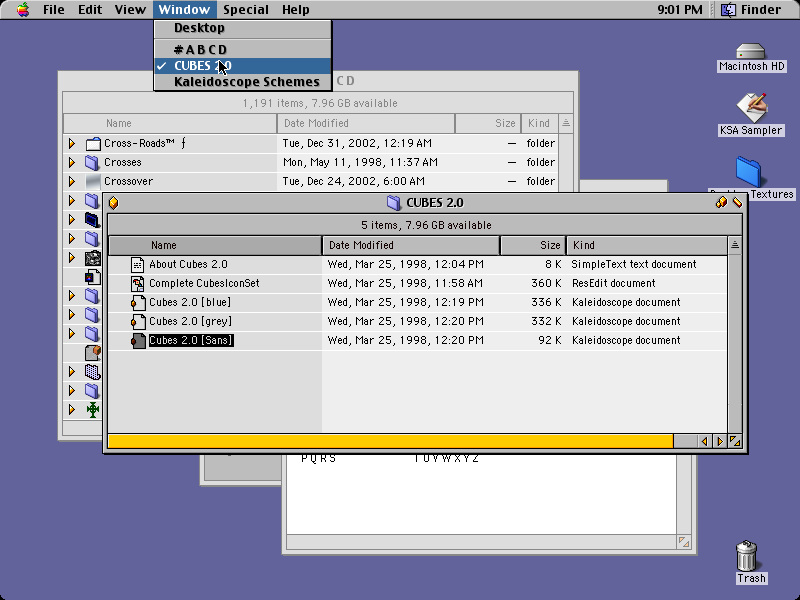Expand the Crosses folder

(x=72, y=162)
